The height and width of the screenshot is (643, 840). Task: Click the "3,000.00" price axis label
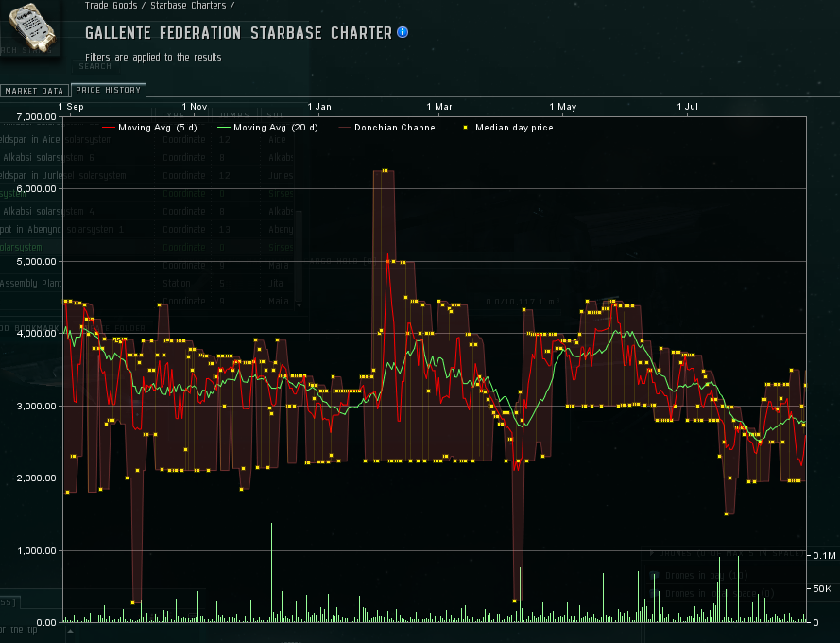coord(37,406)
